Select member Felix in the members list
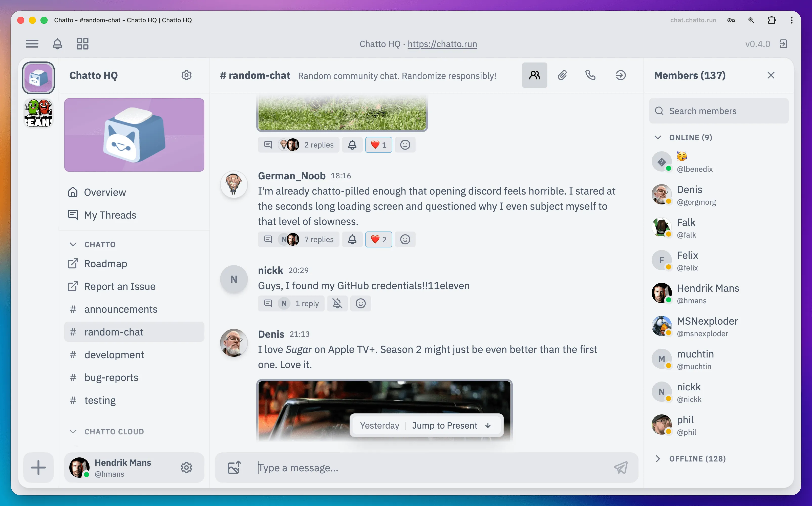Viewport: 812px width, 506px height. tap(719, 261)
